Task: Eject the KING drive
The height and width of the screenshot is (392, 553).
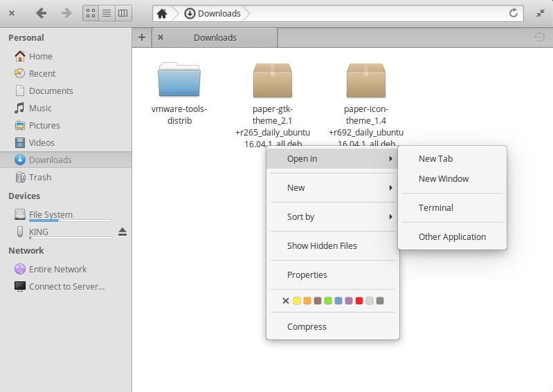Action: 123,232
